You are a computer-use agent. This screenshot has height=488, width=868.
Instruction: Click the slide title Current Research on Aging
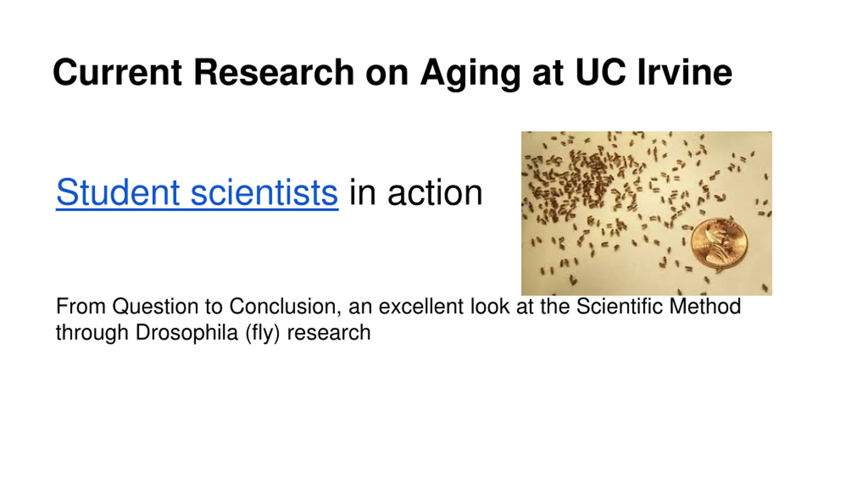[x=393, y=72]
